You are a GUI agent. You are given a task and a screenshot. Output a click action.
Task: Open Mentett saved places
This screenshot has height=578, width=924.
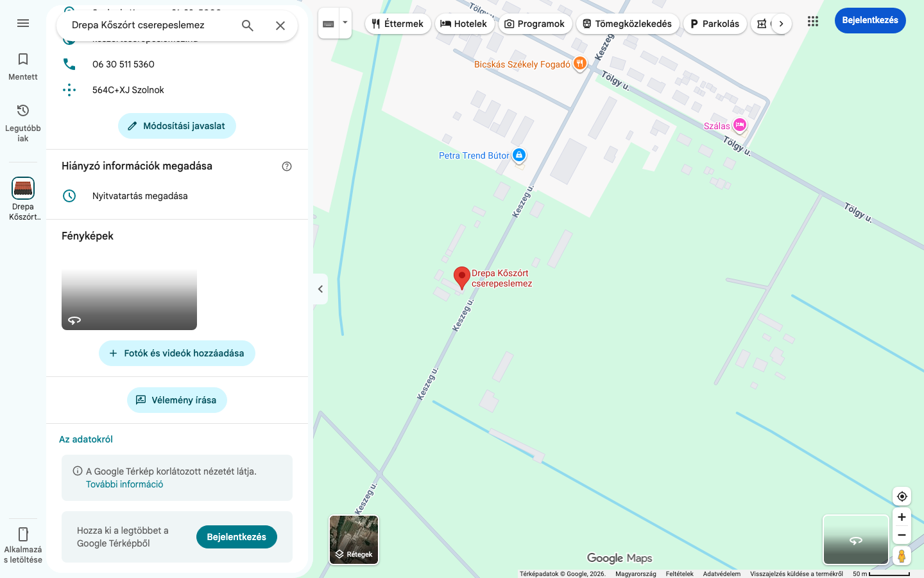(23, 67)
